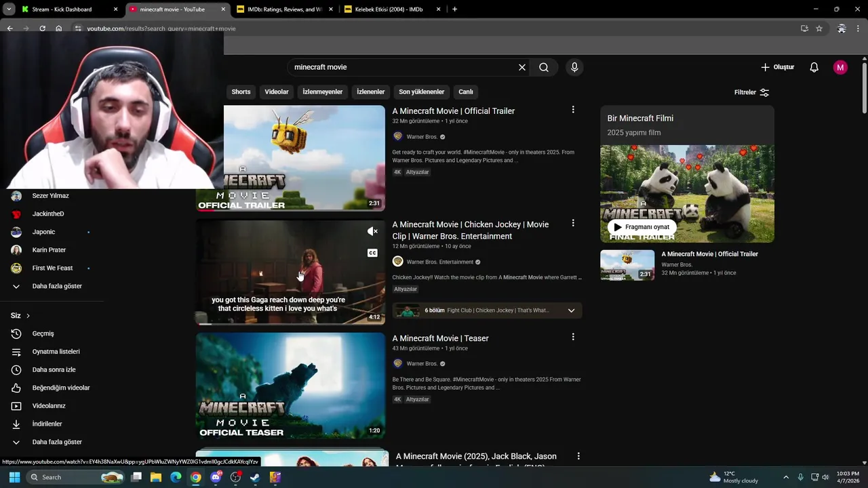Show hidden system tray icons
The image size is (868, 488).
click(787, 477)
